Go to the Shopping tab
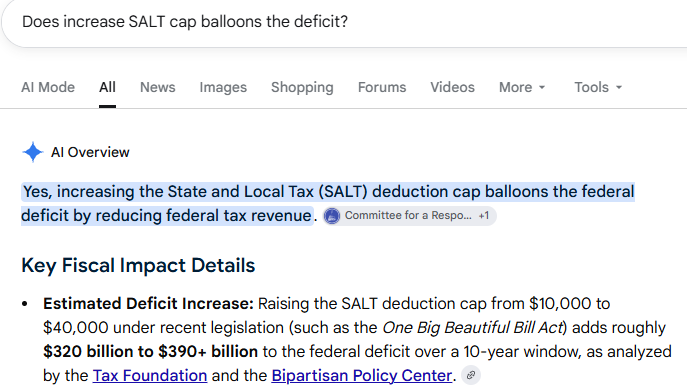Image resolution: width=687 pixels, height=390 pixels. click(x=302, y=87)
